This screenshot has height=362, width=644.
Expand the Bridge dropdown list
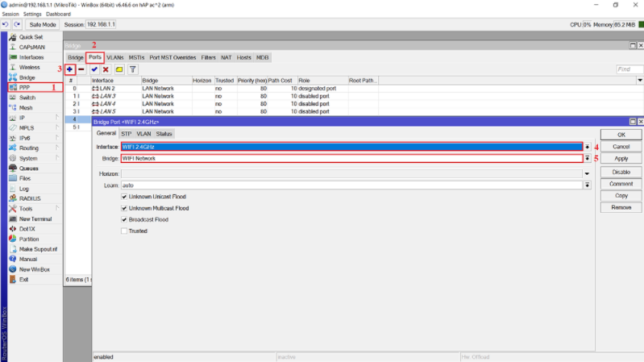point(587,159)
